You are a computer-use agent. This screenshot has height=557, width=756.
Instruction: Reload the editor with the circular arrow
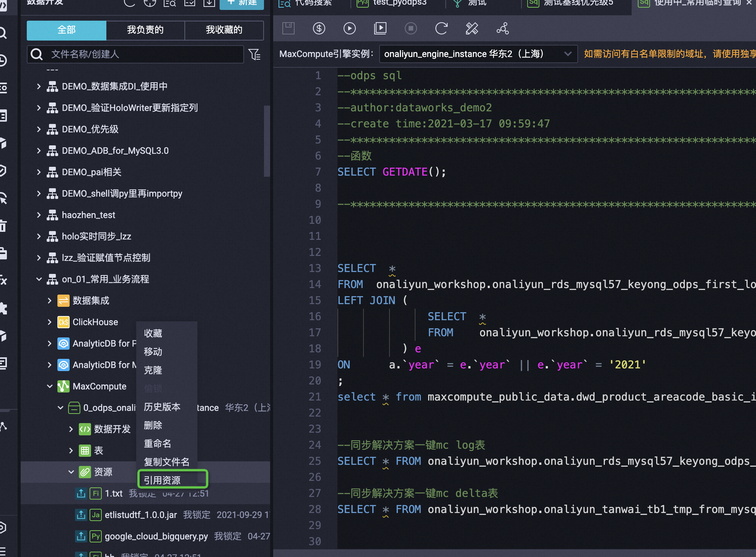click(442, 28)
